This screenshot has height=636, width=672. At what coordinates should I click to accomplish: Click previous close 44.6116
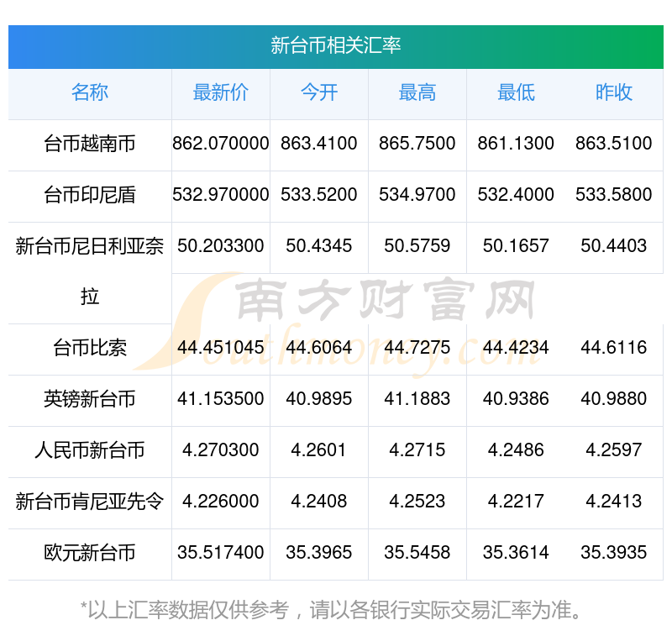(614, 348)
